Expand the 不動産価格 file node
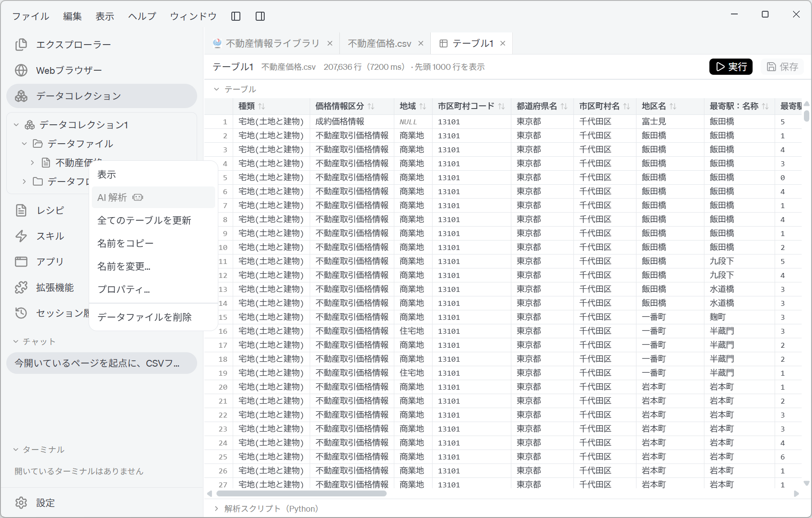The width and height of the screenshot is (812, 518). [32, 163]
